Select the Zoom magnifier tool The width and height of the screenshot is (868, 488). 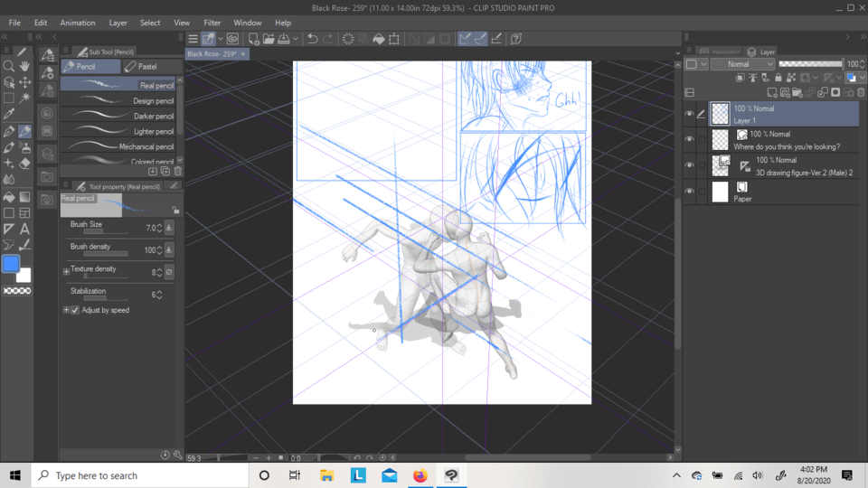9,66
